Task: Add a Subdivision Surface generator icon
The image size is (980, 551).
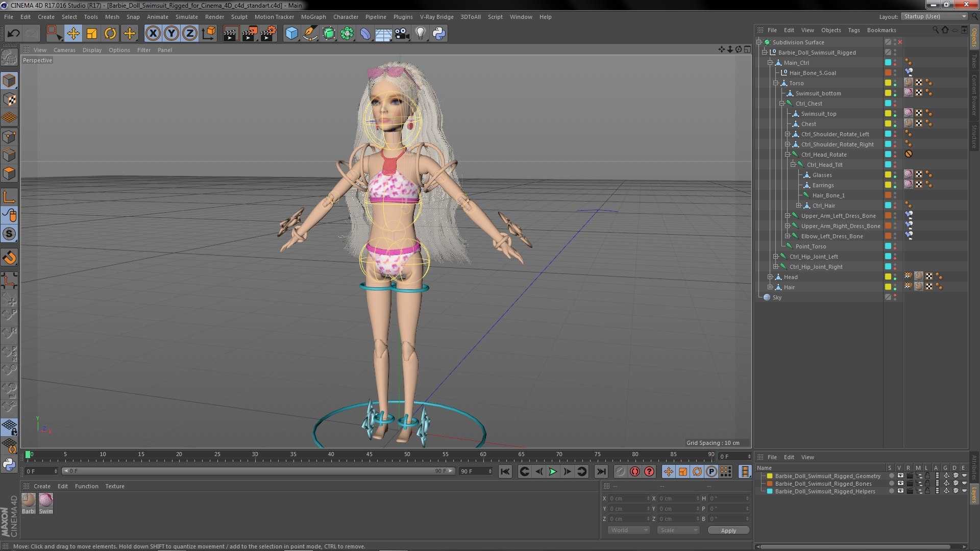Action: [329, 34]
